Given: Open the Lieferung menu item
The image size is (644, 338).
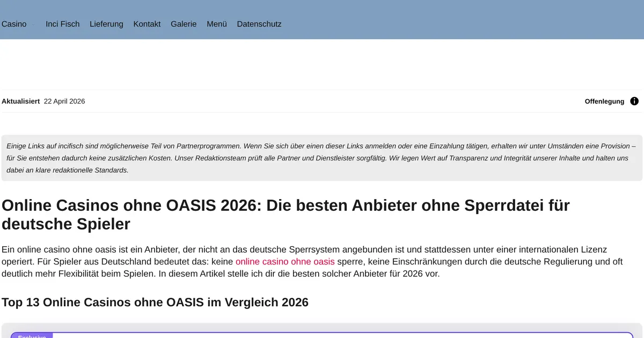Looking at the screenshot, I should [106, 24].
